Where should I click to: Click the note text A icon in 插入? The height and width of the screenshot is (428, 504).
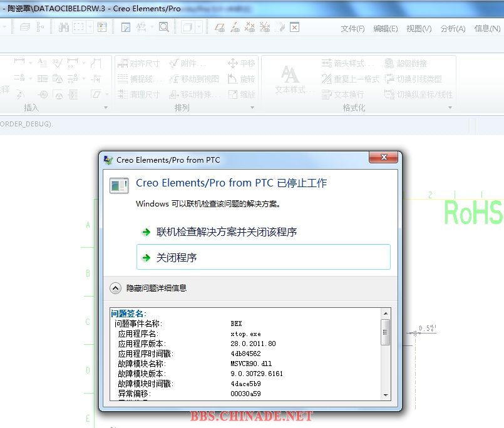coord(42,63)
